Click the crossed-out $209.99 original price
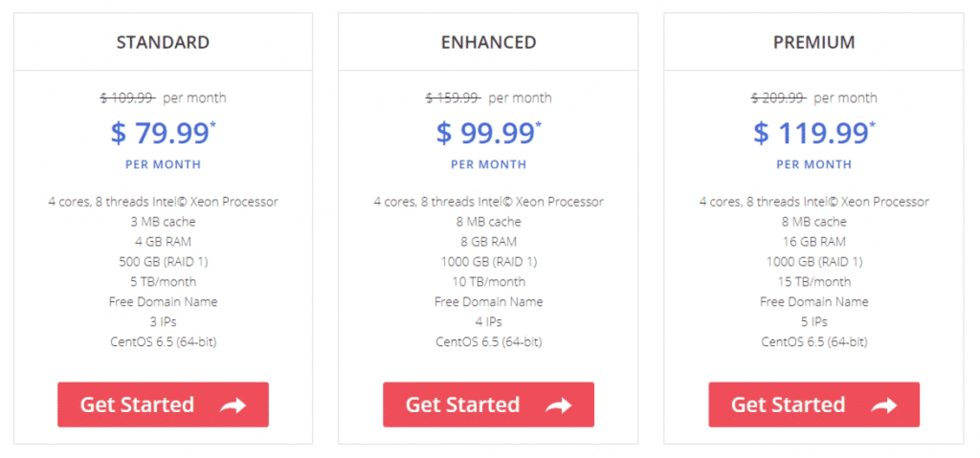Image resolution: width=980 pixels, height=458 pixels. point(776,97)
